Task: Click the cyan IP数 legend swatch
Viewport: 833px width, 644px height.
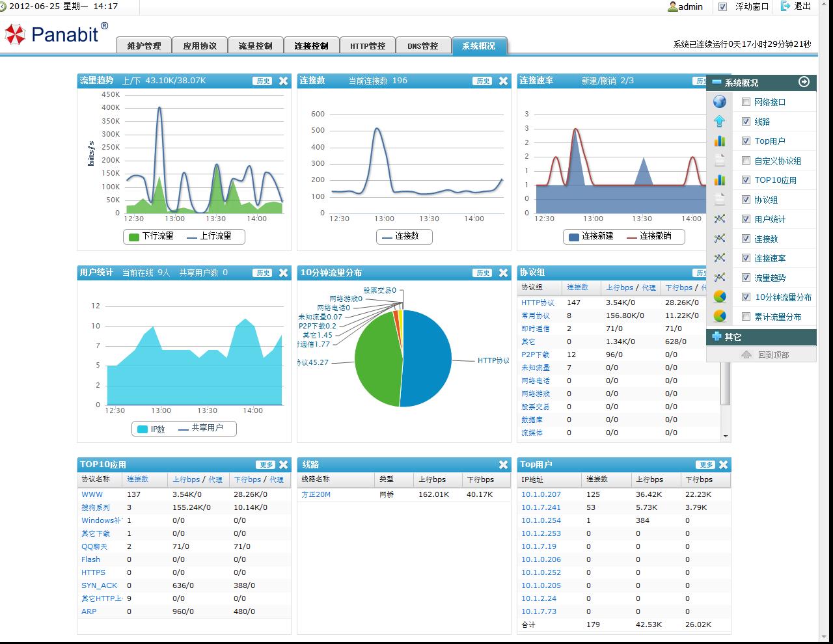Action: (x=143, y=429)
